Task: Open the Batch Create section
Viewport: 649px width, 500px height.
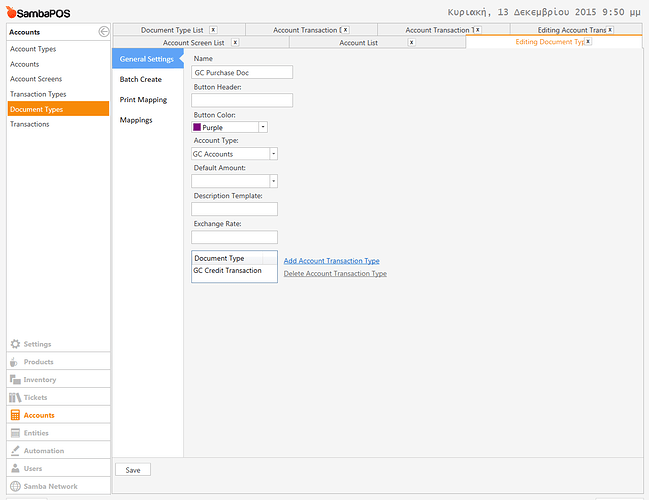Action: (141, 79)
